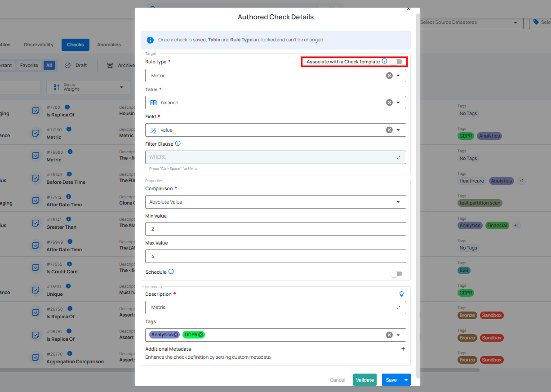Viewport: 551px width, 392px height.
Task: Click info icon next to check #26770
Action: pos(70,353)
